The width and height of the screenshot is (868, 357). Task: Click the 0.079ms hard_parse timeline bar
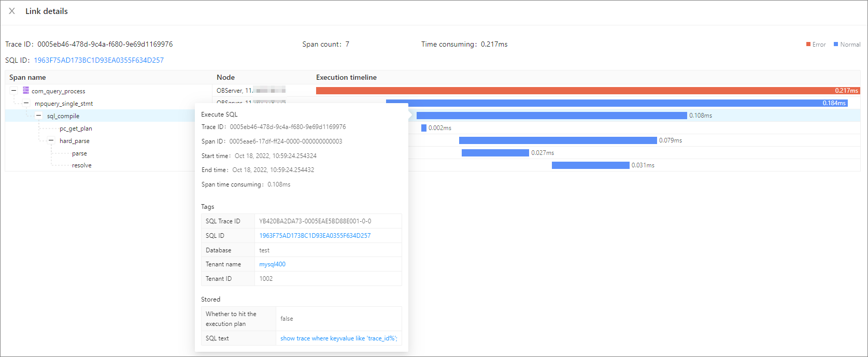click(558, 140)
